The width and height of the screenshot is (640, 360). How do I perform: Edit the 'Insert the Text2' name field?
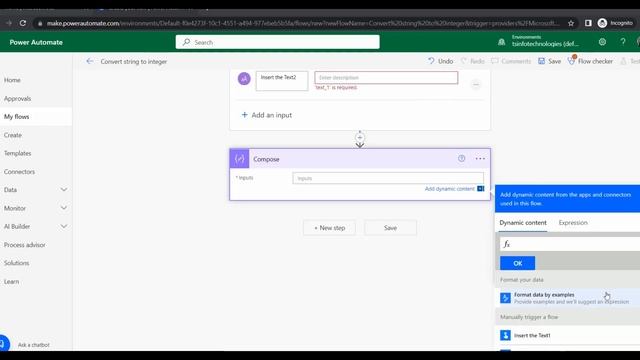(282, 80)
